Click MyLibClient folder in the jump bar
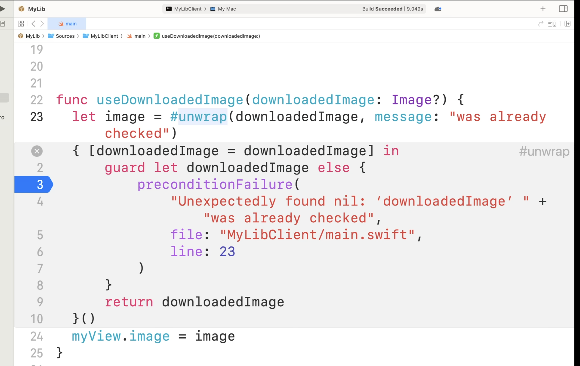This screenshot has height=366, width=580. (x=101, y=36)
